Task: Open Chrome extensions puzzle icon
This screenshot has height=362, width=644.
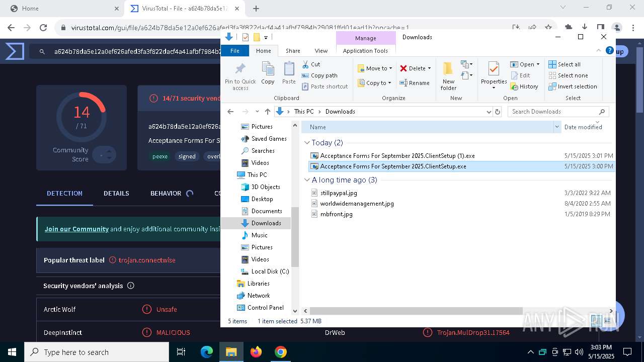Action: pos(569,28)
